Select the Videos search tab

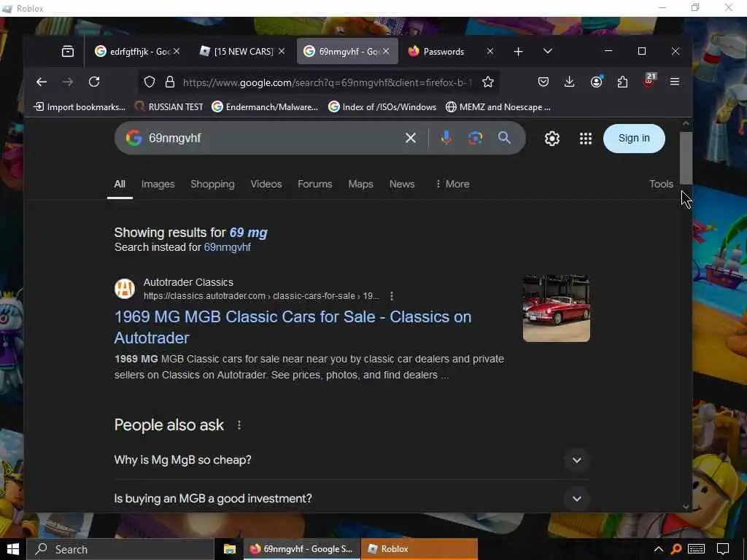(266, 184)
